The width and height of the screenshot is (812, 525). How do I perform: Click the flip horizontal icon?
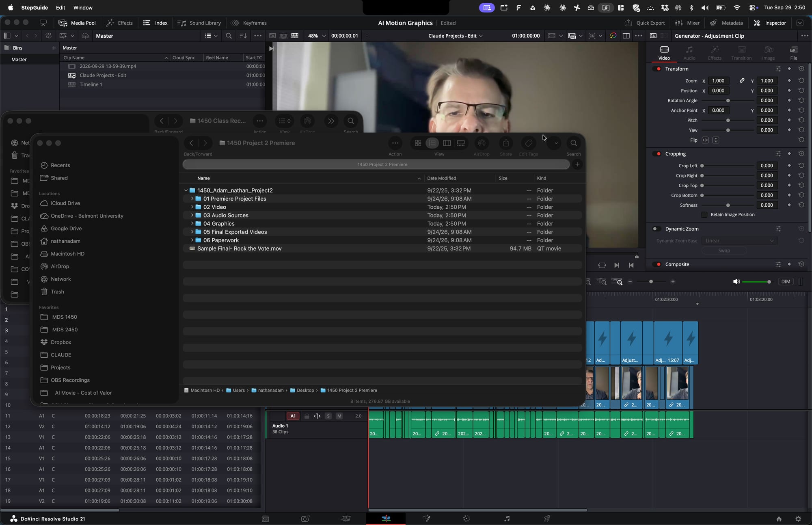click(x=705, y=140)
